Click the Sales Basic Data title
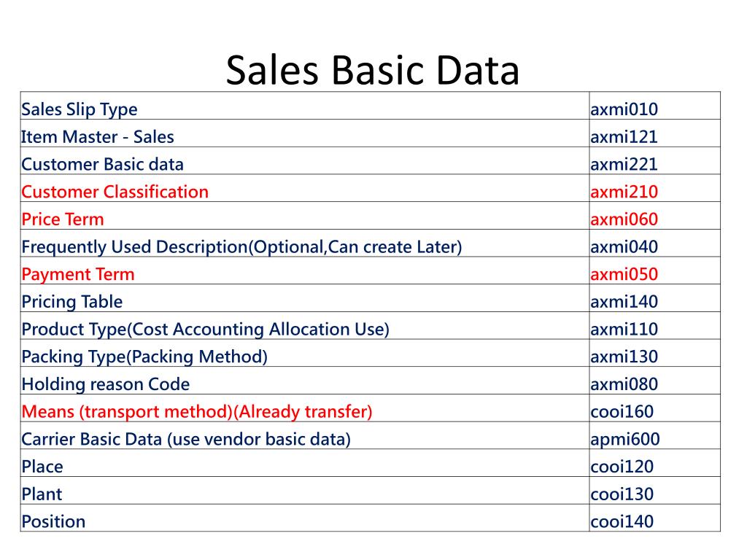The width and height of the screenshot is (747, 560). (373, 71)
